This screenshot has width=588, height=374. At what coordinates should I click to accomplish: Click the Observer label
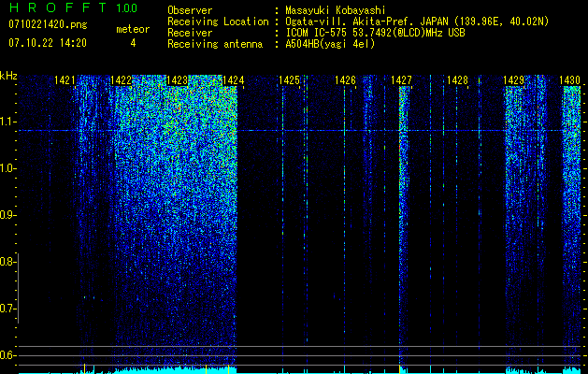190,10
